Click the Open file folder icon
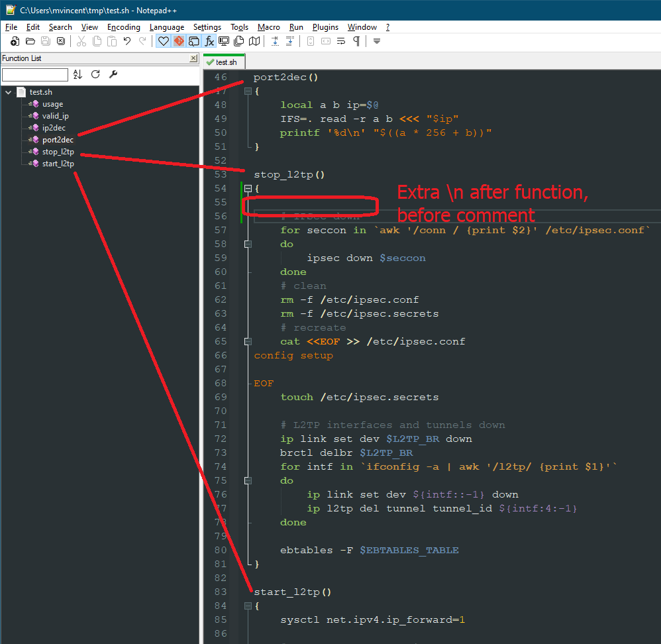This screenshot has width=661, height=644. [30, 41]
